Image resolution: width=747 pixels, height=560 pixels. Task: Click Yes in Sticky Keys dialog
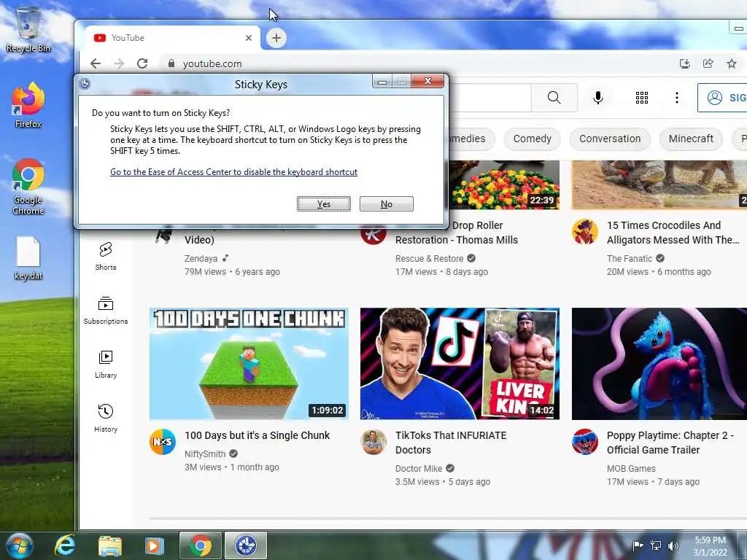tap(324, 204)
